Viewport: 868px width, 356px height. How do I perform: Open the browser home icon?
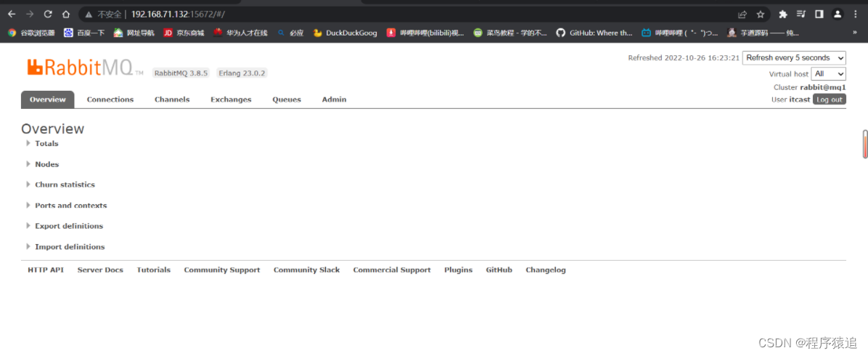pos(66,15)
